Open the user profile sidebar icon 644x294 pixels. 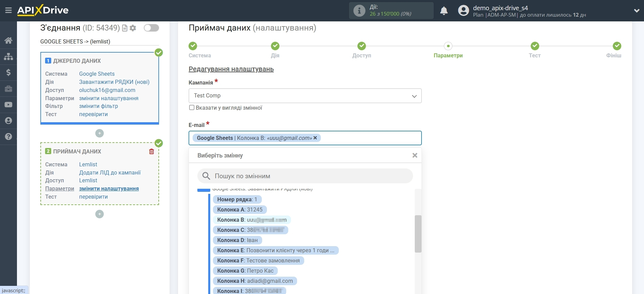(8, 121)
